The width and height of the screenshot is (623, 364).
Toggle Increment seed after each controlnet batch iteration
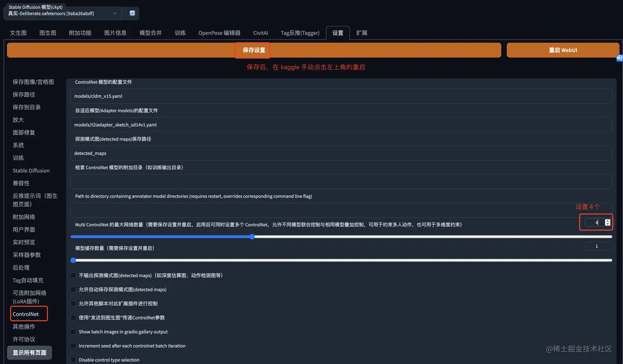pos(73,346)
